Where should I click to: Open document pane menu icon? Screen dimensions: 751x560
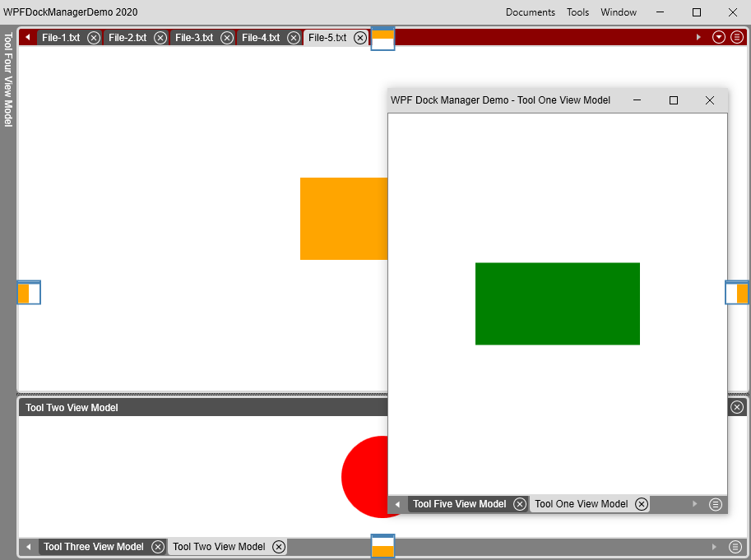(x=737, y=37)
